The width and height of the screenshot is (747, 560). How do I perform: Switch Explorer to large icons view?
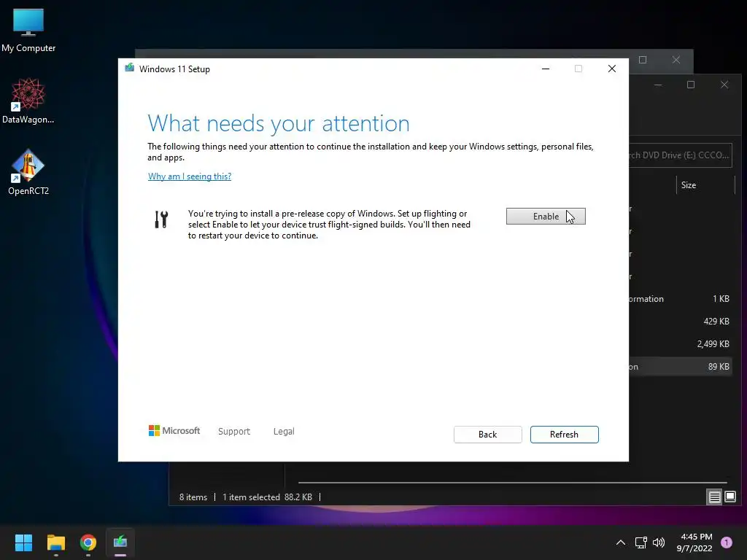pyautogui.click(x=729, y=497)
